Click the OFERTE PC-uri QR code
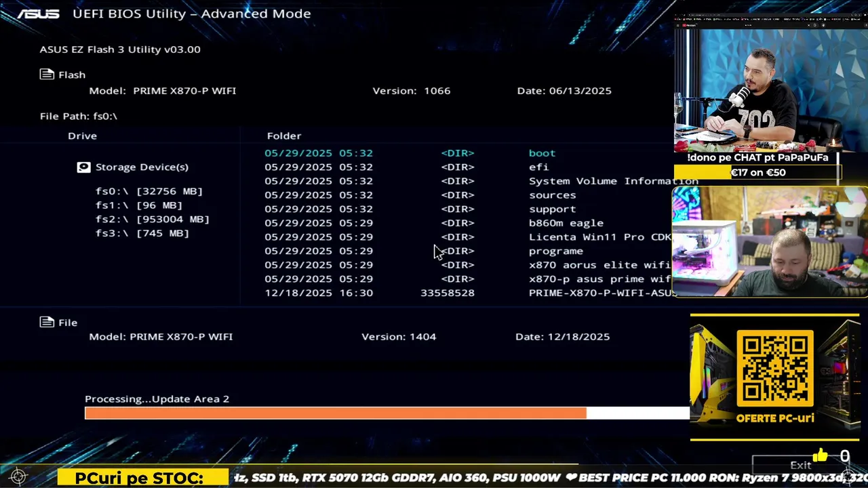 point(775,368)
